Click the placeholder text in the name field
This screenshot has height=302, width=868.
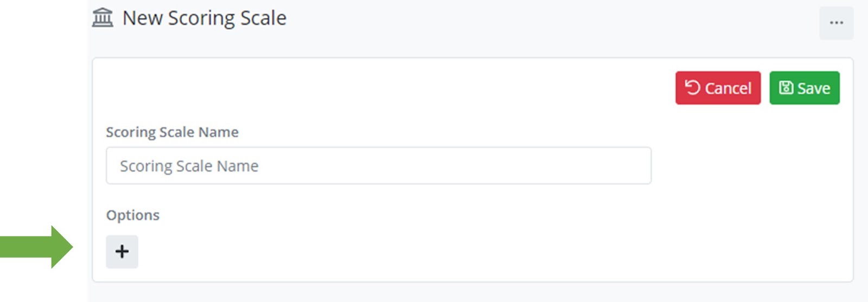pos(189,166)
